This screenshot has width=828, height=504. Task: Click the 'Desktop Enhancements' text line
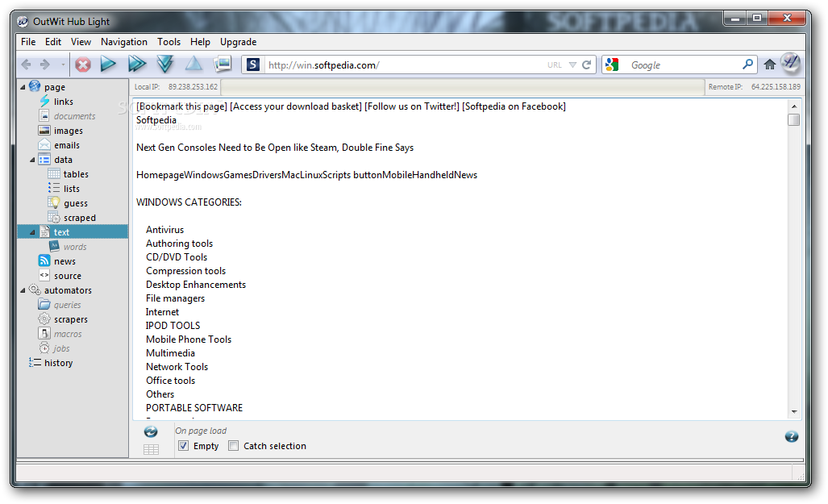pyautogui.click(x=196, y=285)
